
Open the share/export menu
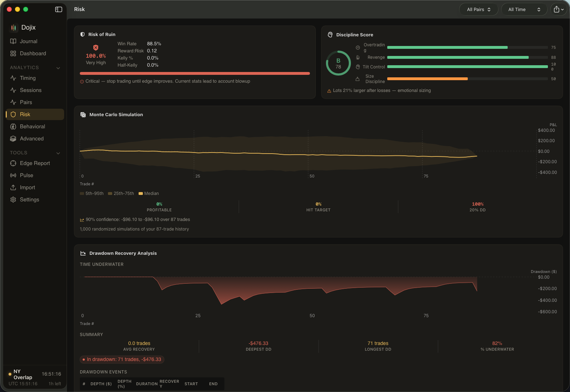(x=558, y=9)
